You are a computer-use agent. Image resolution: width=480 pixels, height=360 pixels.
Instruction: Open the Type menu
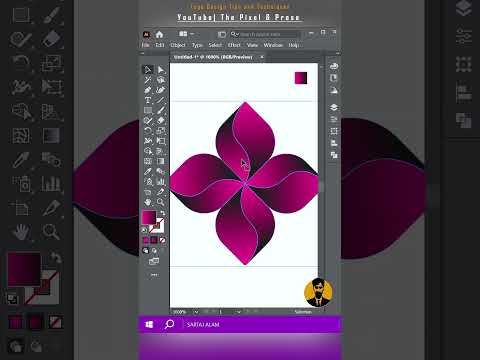[x=197, y=45]
